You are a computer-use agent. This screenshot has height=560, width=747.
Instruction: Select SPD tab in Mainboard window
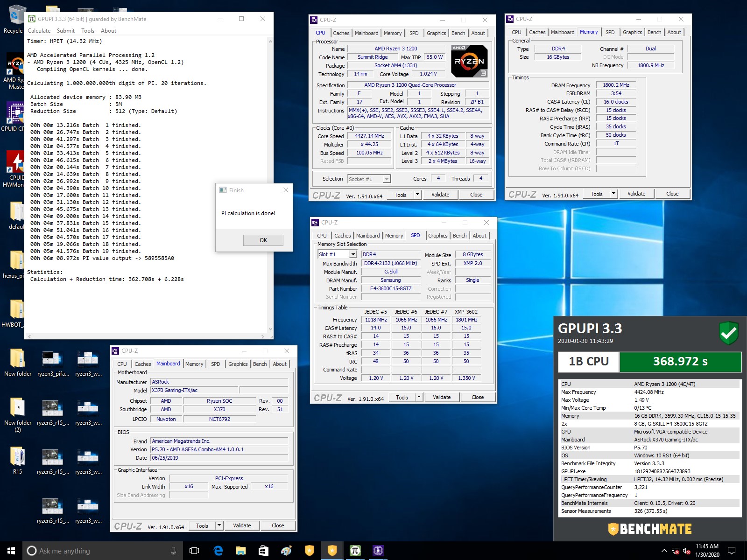[x=216, y=364]
